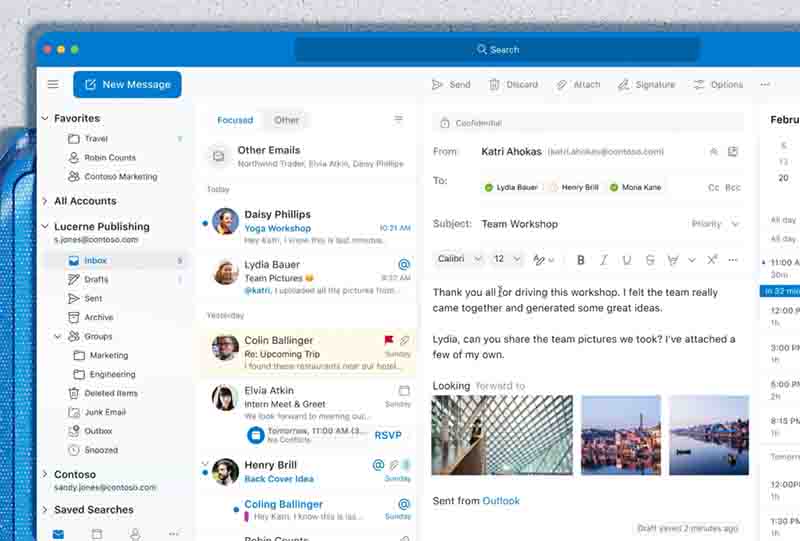Open the hamburger sidebar menu

click(x=53, y=84)
